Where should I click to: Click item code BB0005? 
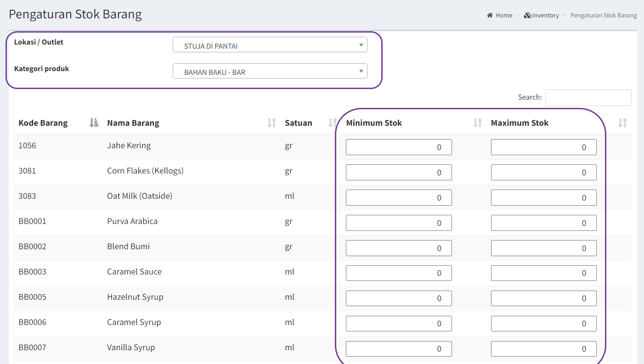(32, 297)
